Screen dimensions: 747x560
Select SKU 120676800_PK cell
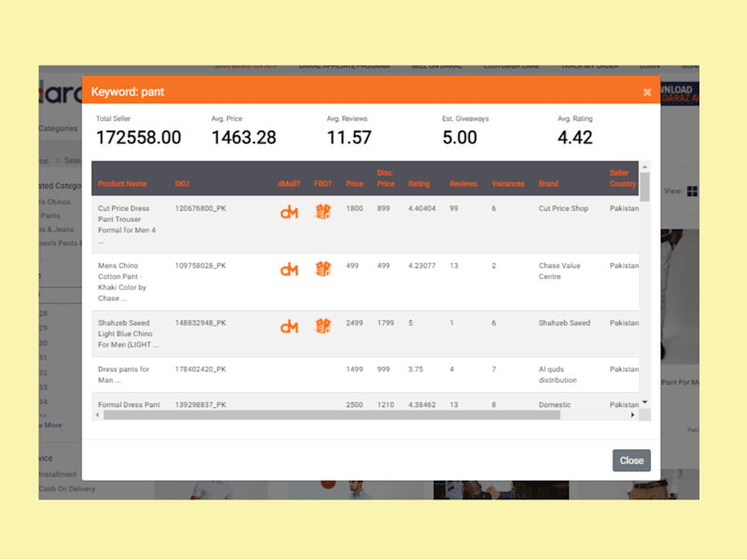(x=201, y=208)
